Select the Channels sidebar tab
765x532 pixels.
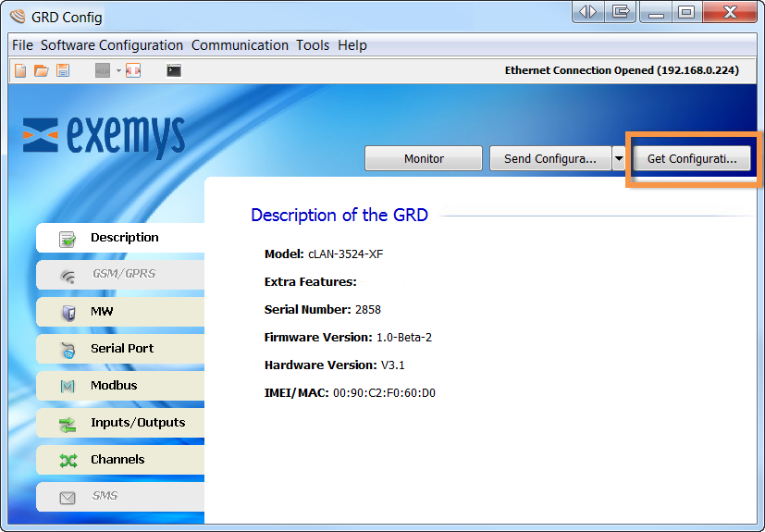tap(120, 460)
